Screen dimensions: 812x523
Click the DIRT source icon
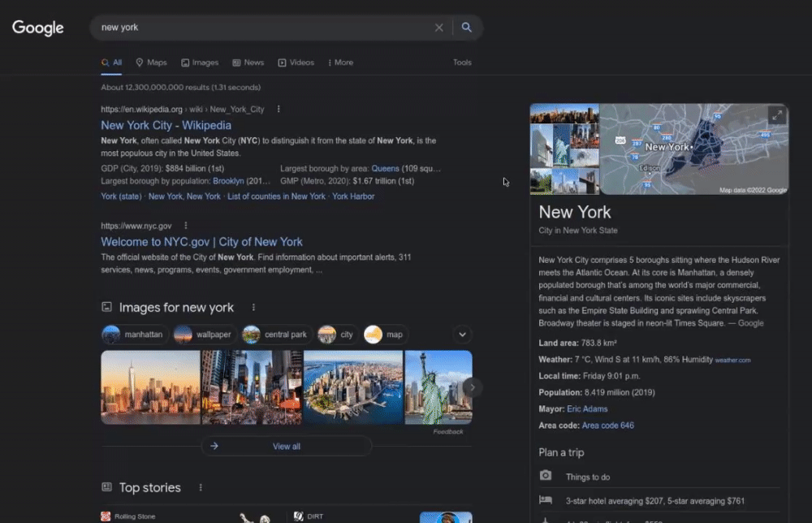click(298, 517)
